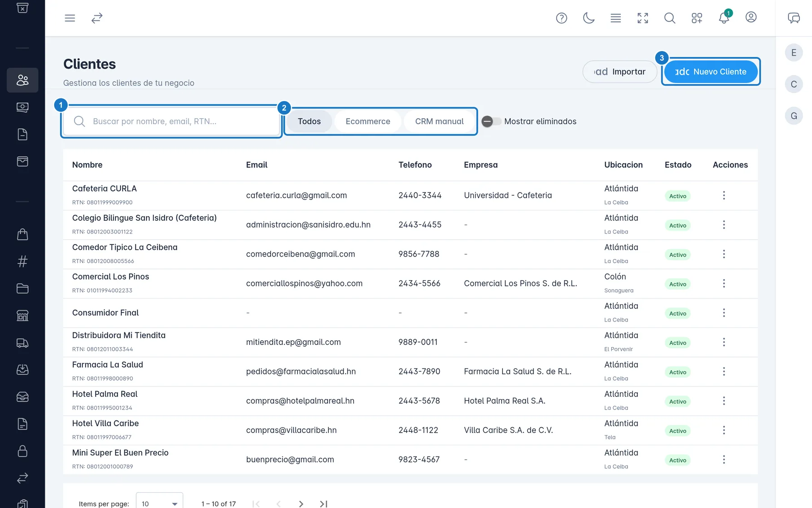Open the search magnifier in top bar

click(x=670, y=18)
